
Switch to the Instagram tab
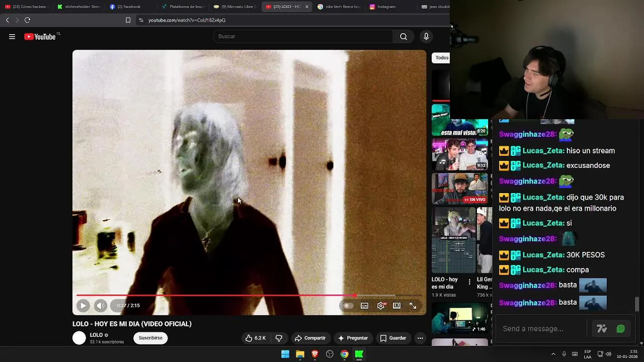point(391,7)
